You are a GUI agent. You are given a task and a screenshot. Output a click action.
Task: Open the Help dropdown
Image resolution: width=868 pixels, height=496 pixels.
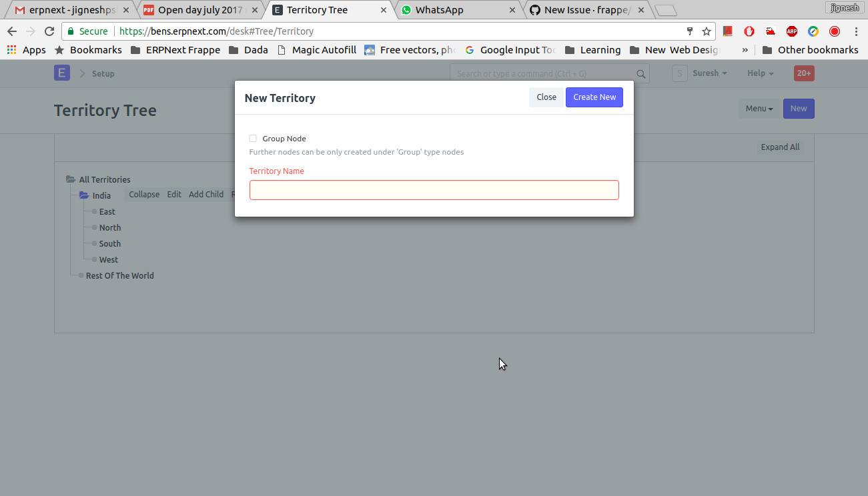(x=759, y=73)
